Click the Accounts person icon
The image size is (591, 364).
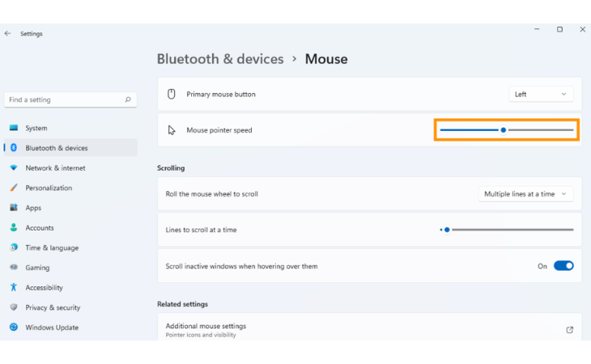tap(14, 228)
